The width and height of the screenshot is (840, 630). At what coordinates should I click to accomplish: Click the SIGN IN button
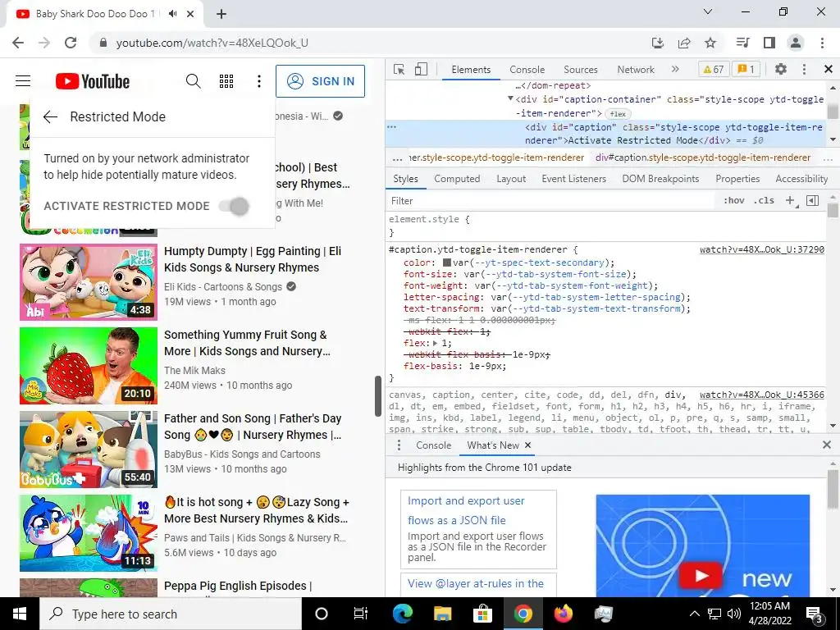click(x=321, y=81)
